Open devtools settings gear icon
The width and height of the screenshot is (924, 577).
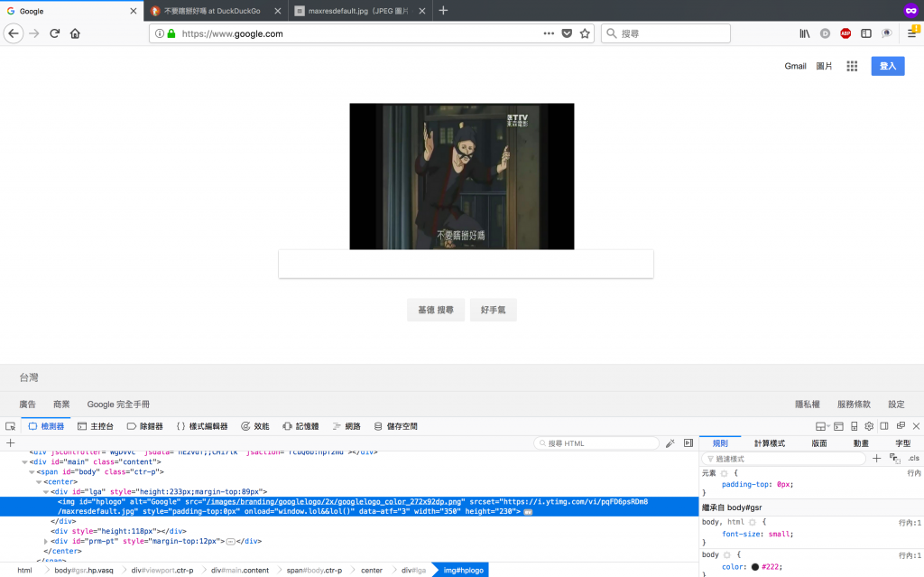[x=869, y=426]
